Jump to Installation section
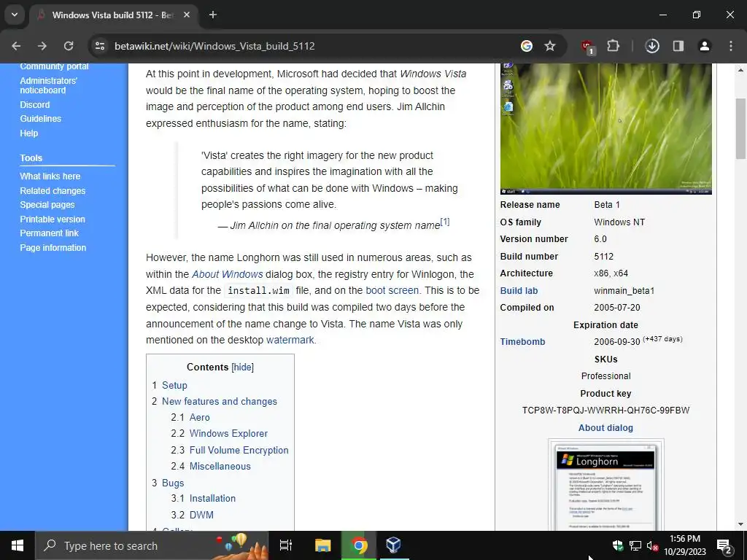 tap(212, 498)
